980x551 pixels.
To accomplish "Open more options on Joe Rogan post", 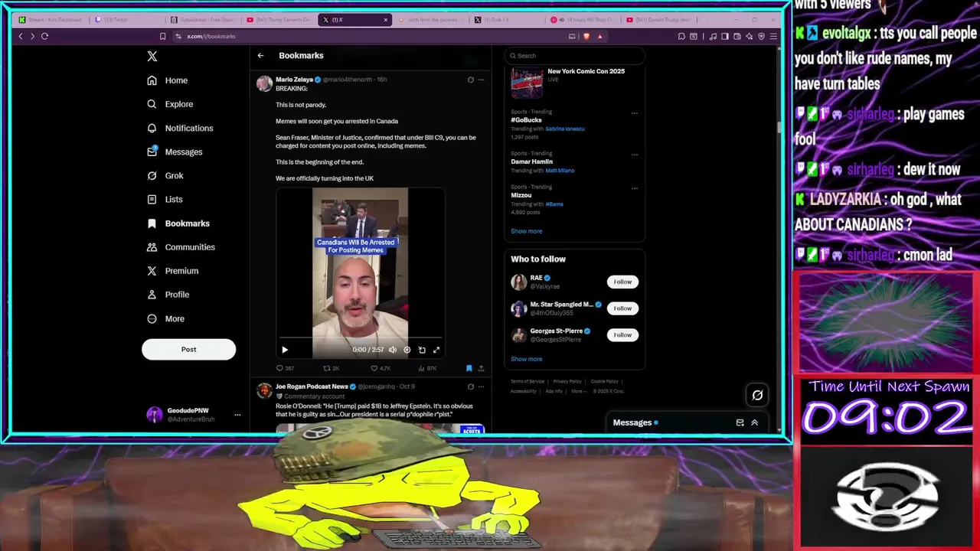I will [x=481, y=386].
